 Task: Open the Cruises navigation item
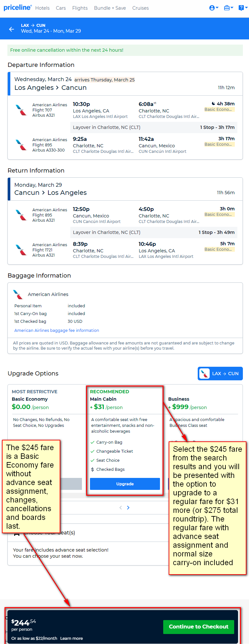click(x=141, y=8)
